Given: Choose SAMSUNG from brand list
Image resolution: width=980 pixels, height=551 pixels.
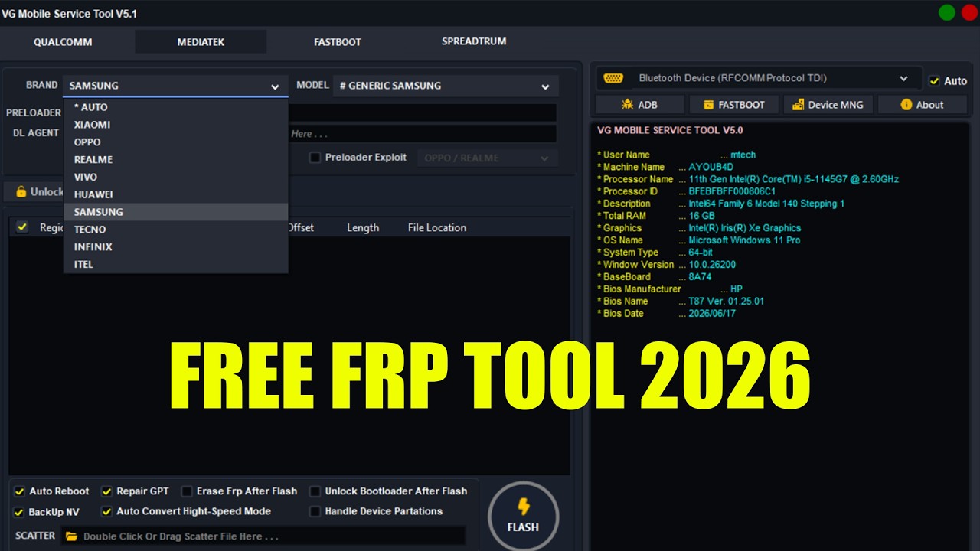Looking at the screenshot, I should [x=175, y=212].
